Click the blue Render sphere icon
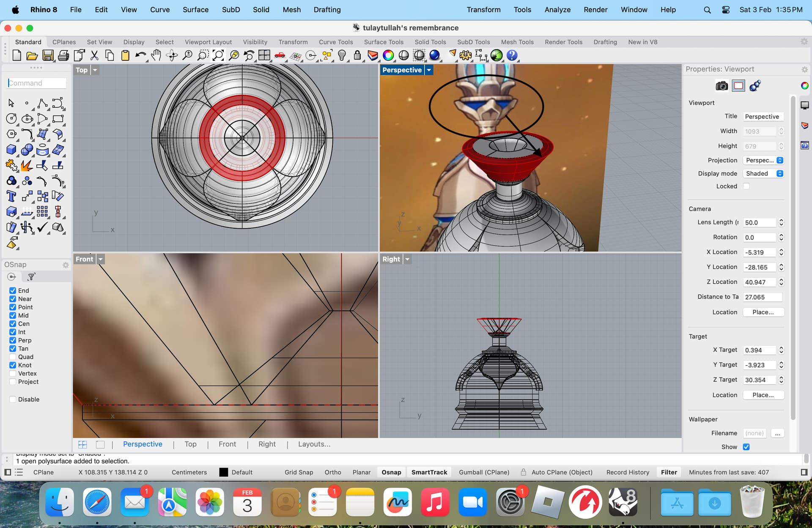Screen dimensions: 812x528 (x=434, y=55)
